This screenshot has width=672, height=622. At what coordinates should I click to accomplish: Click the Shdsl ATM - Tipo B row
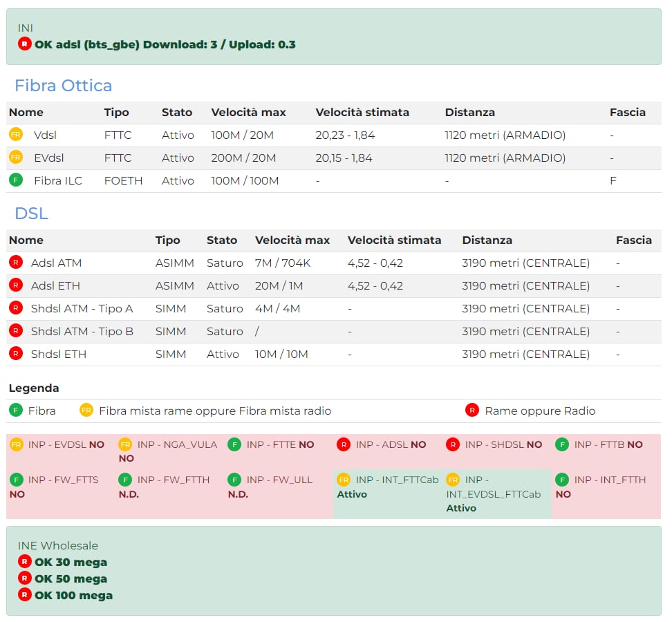coord(82,331)
